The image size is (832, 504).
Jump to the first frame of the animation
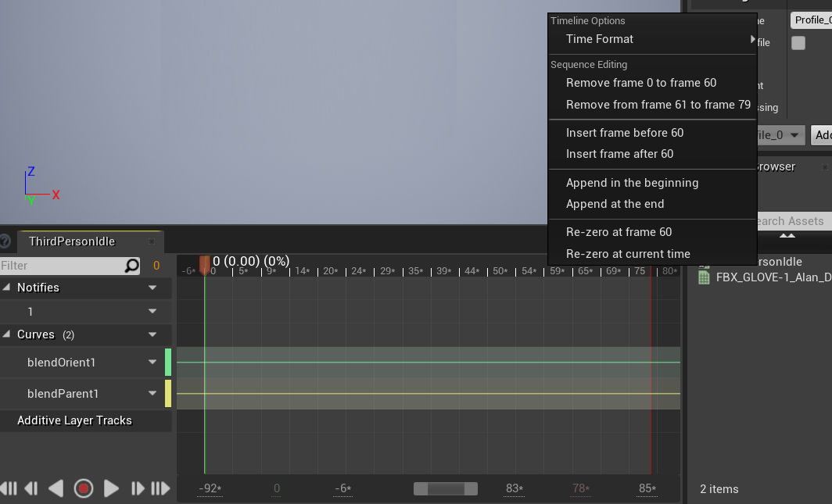click(9, 488)
